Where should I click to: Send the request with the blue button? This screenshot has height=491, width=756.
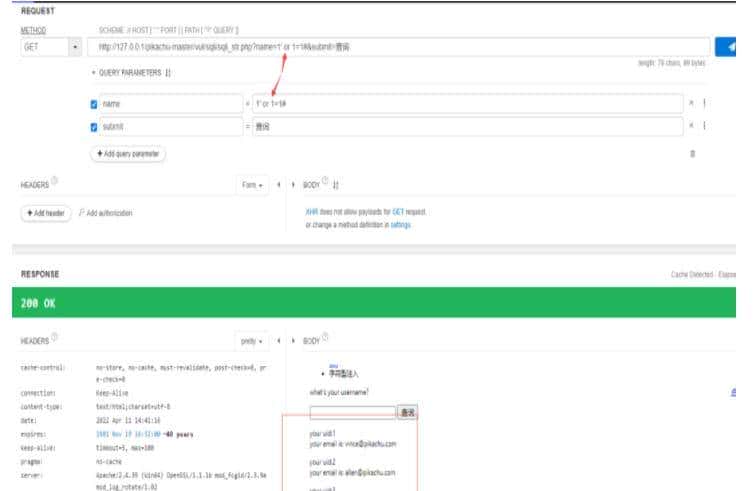click(725, 47)
